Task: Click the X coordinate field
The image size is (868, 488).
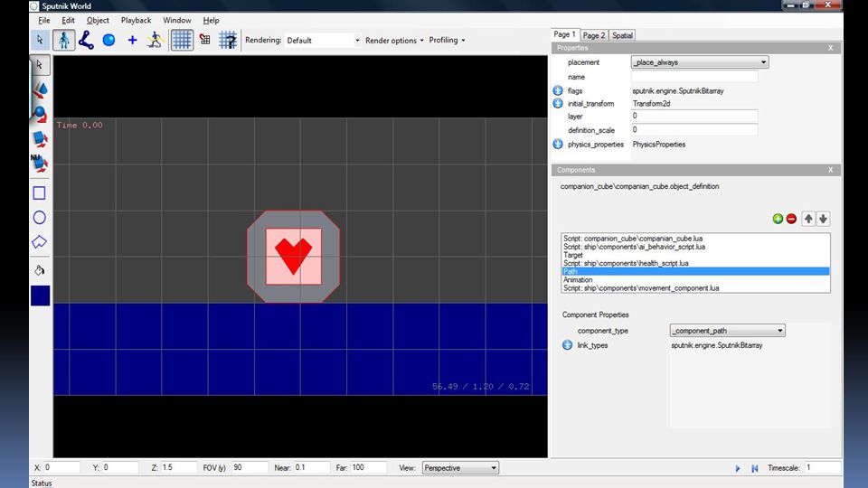Action: 61,467
